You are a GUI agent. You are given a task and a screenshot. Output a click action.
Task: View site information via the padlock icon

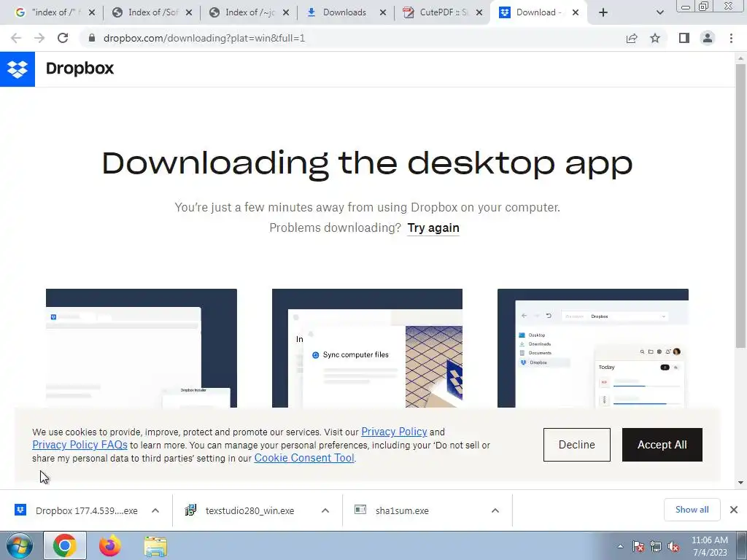click(x=92, y=38)
